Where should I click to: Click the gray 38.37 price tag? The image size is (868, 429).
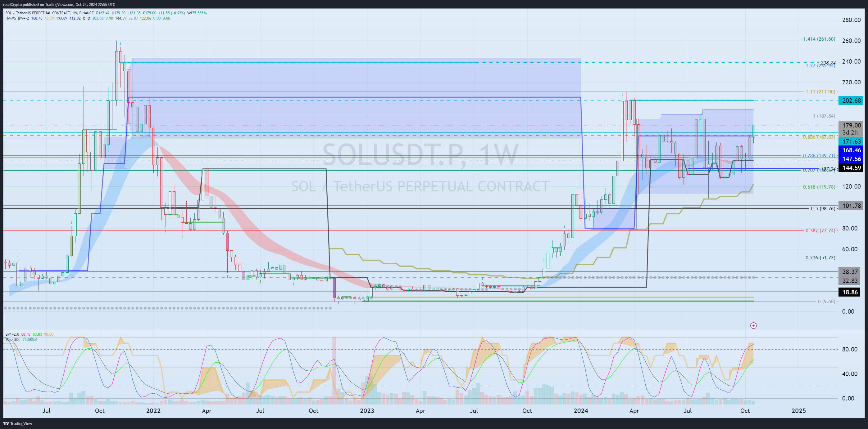851,272
